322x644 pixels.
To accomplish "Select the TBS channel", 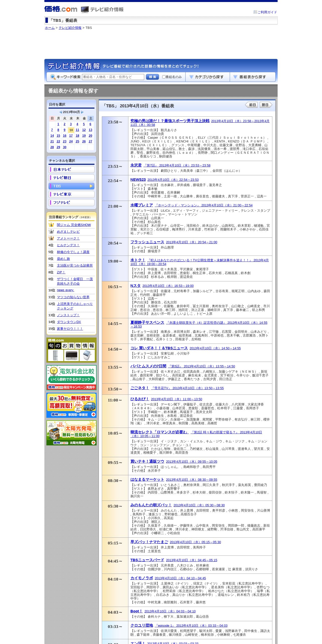I will coord(71,186).
